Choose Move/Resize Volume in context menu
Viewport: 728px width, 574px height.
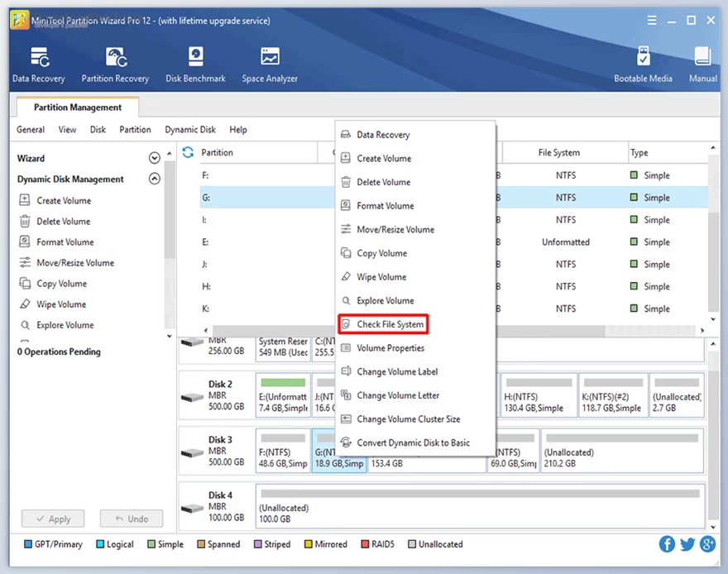[x=415, y=229]
